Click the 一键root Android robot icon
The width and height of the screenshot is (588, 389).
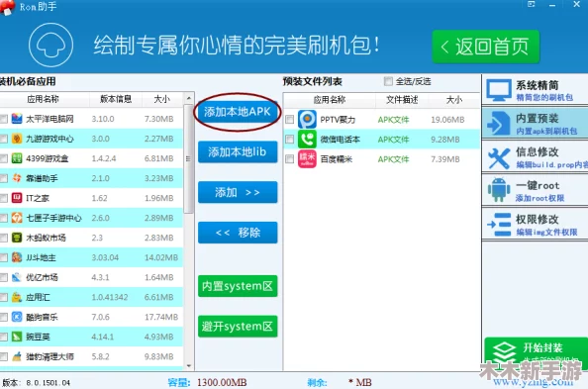click(499, 190)
